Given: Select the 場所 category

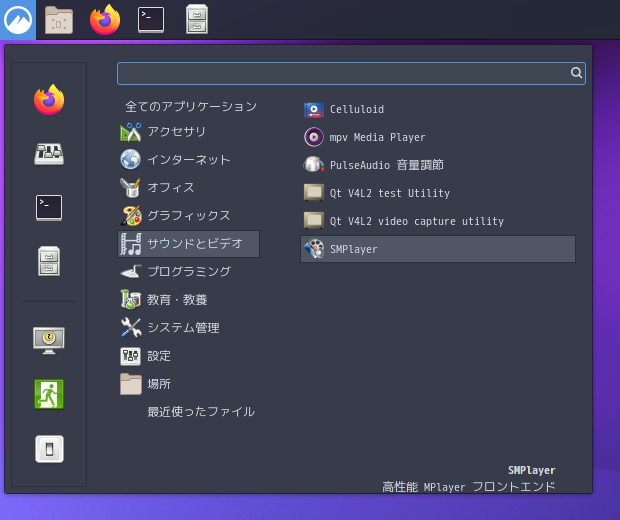Looking at the screenshot, I should (189, 384).
